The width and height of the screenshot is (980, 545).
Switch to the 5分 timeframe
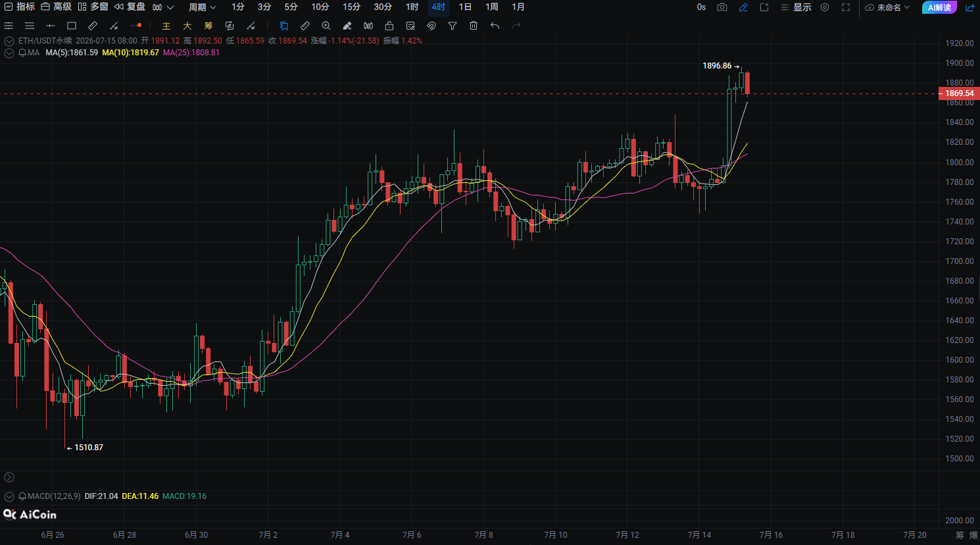291,7
